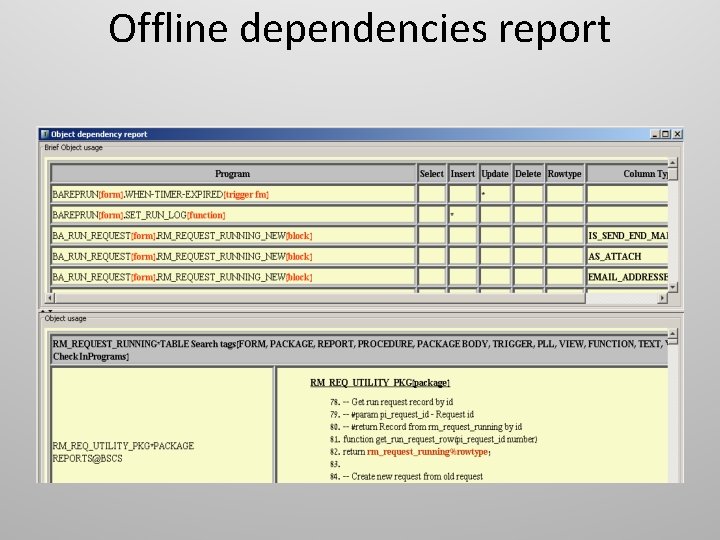
Task: Click the Delete column header
Action: tap(528, 174)
